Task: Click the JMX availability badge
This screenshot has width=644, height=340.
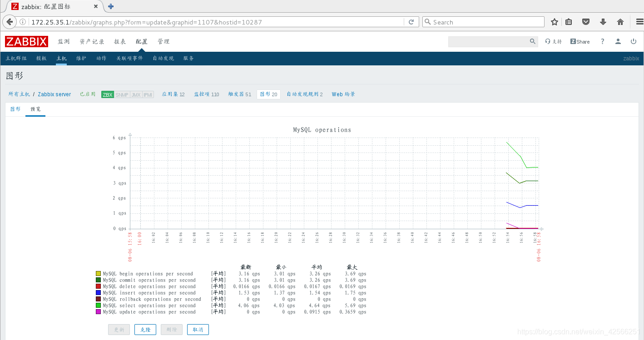Action: (x=136, y=94)
